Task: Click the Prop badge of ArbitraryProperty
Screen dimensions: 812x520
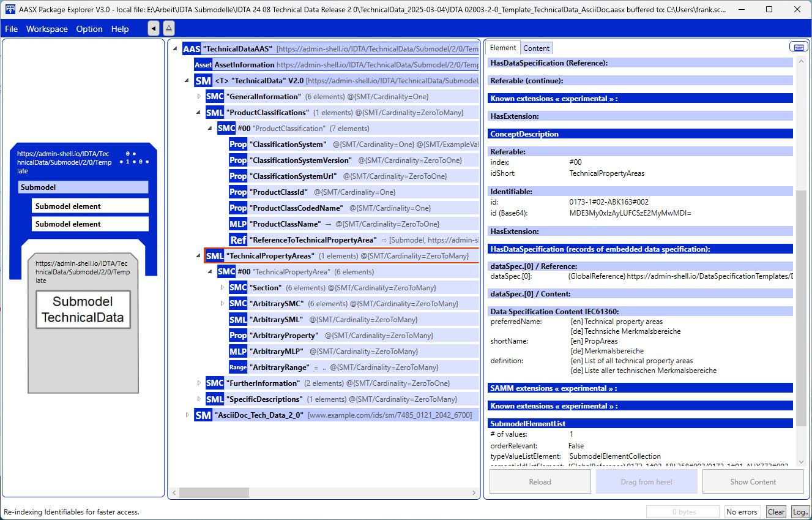Action: [x=238, y=336]
